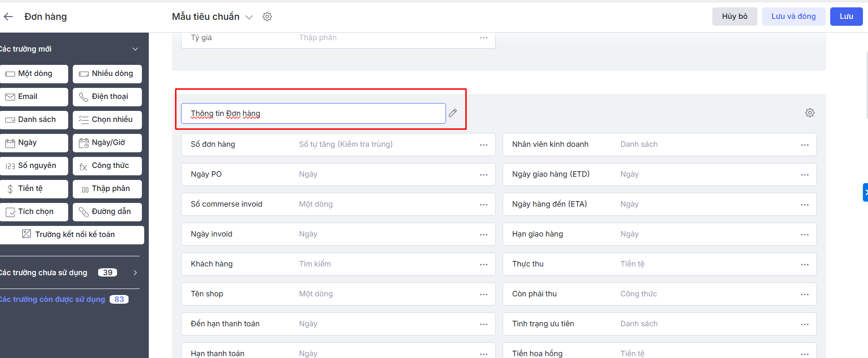Add a Điện thoại field type
Screen dimensions: 868x358
tap(107, 97)
